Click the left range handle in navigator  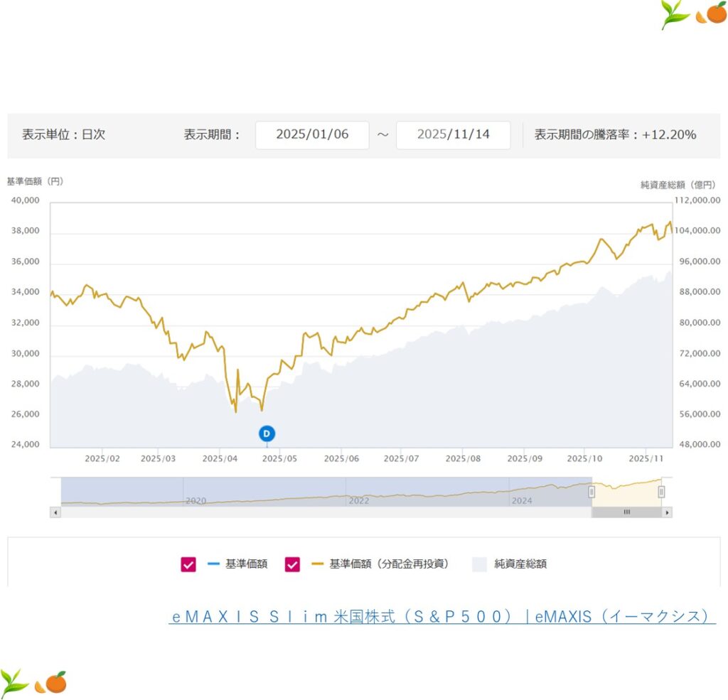pyautogui.click(x=591, y=492)
